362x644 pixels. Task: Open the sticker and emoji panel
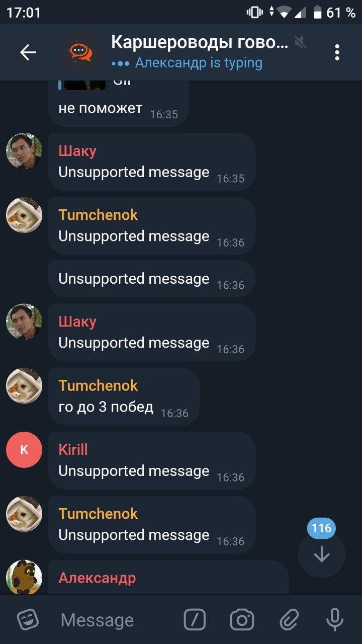point(28,619)
